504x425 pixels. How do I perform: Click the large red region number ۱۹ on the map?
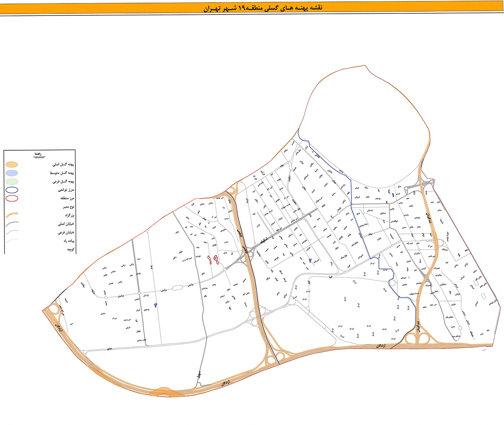[213, 260]
